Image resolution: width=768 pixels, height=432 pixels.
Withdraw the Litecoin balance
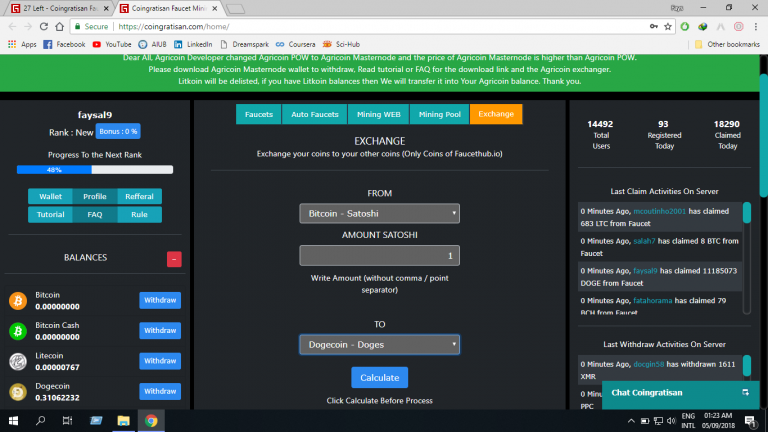[x=160, y=361]
